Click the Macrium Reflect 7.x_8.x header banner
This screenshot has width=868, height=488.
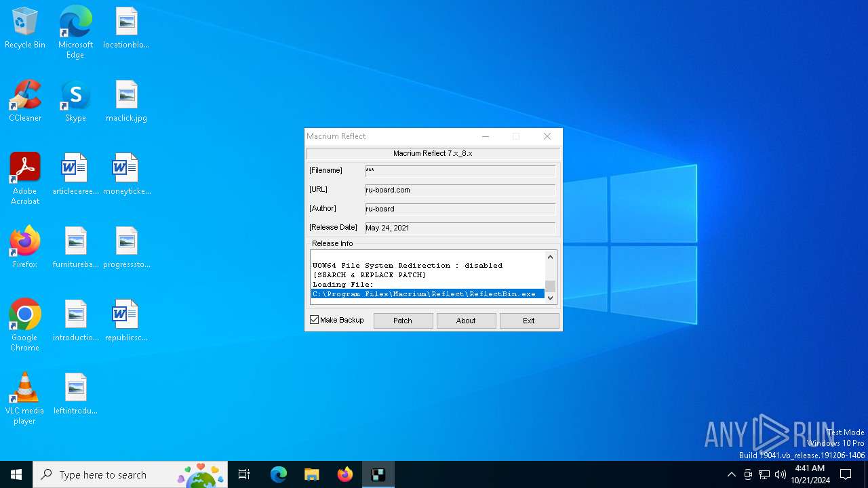point(433,153)
